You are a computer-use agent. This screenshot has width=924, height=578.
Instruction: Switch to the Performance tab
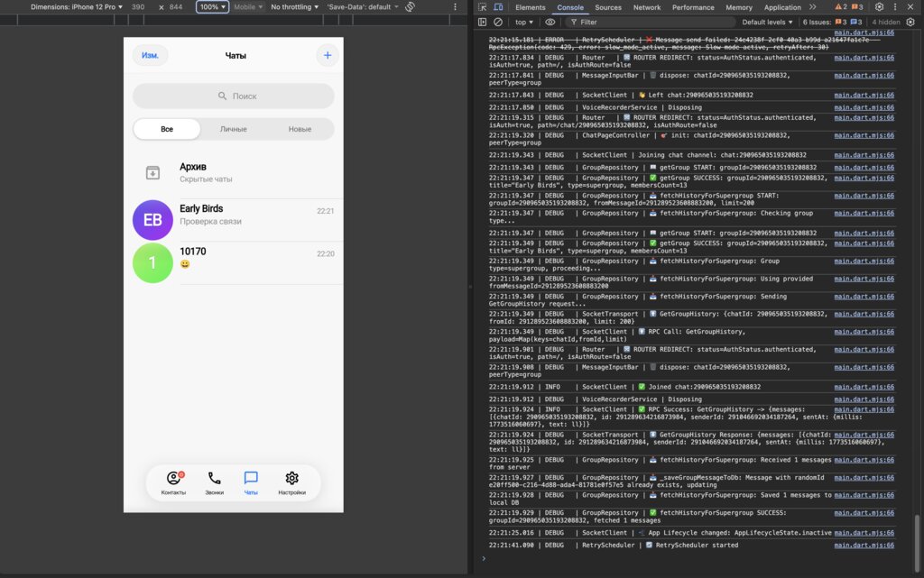pyautogui.click(x=693, y=7)
